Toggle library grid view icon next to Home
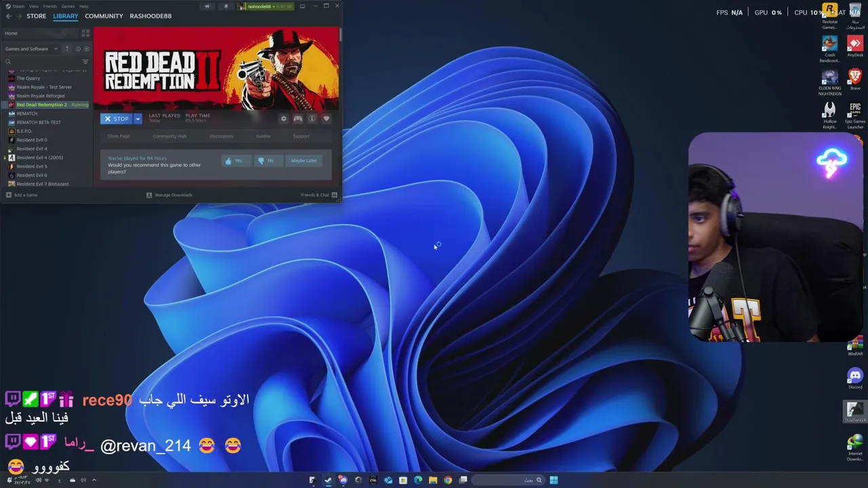The height and width of the screenshot is (488, 868). click(85, 33)
